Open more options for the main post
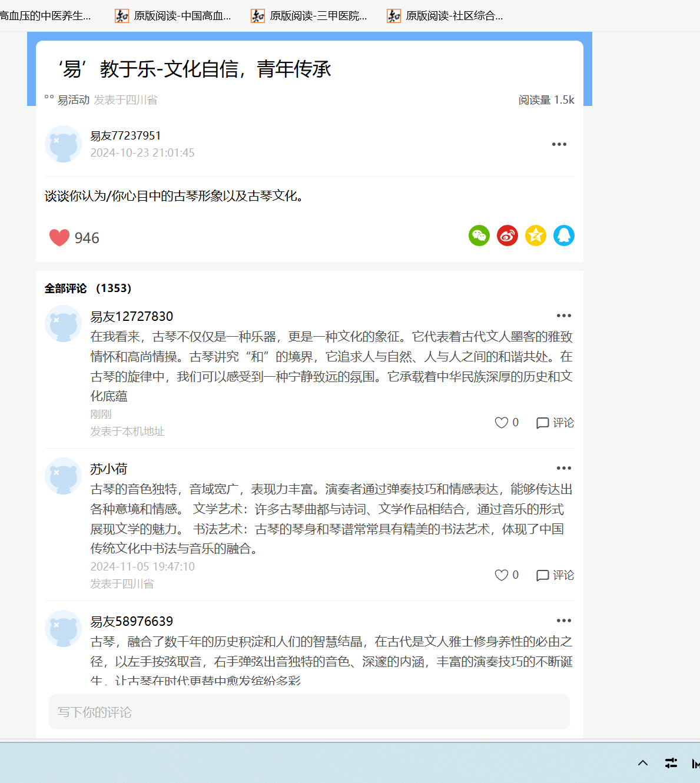Image resolution: width=700 pixels, height=783 pixels. (x=559, y=144)
